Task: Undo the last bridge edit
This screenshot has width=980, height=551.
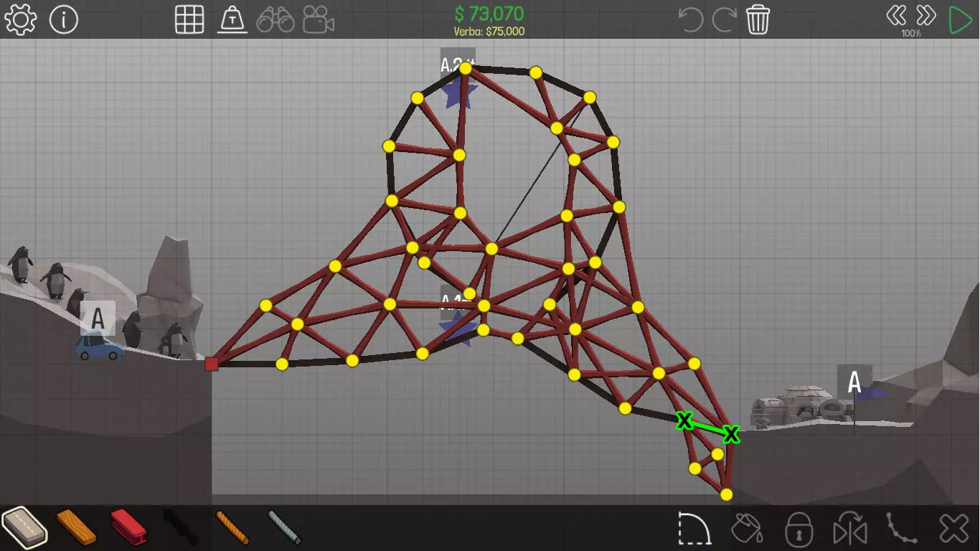Action: (691, 19)
